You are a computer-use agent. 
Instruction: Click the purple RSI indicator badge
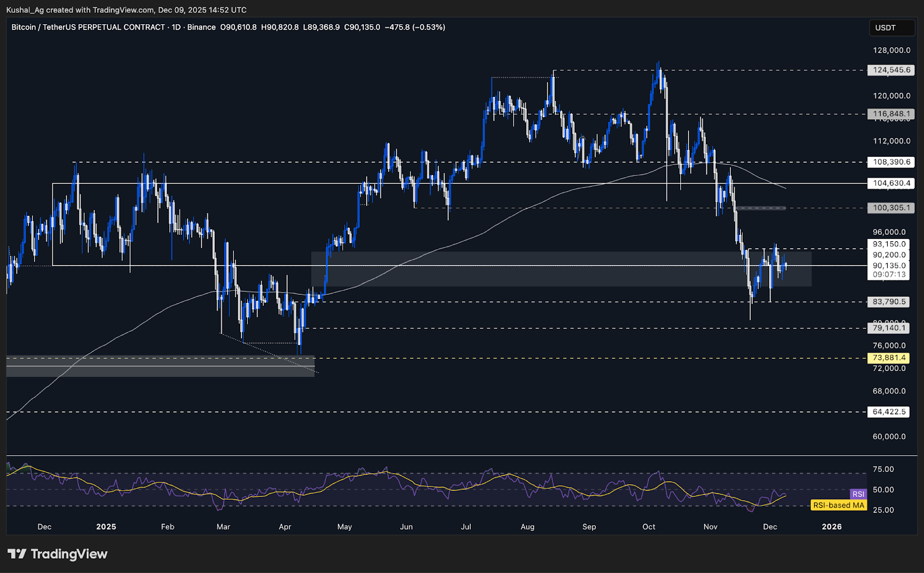coord(858,494)
